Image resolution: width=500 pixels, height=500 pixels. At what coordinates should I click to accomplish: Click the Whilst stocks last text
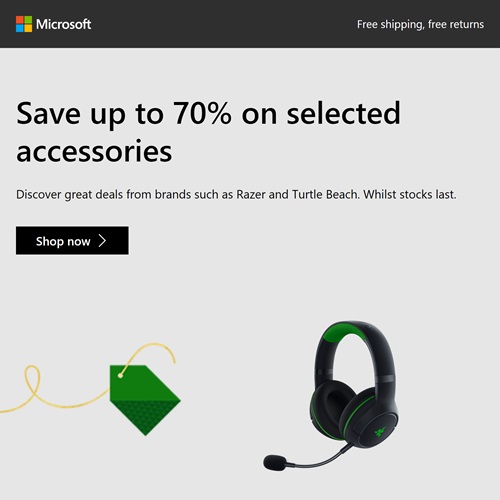pyautogui.click(x=410, y=194)
